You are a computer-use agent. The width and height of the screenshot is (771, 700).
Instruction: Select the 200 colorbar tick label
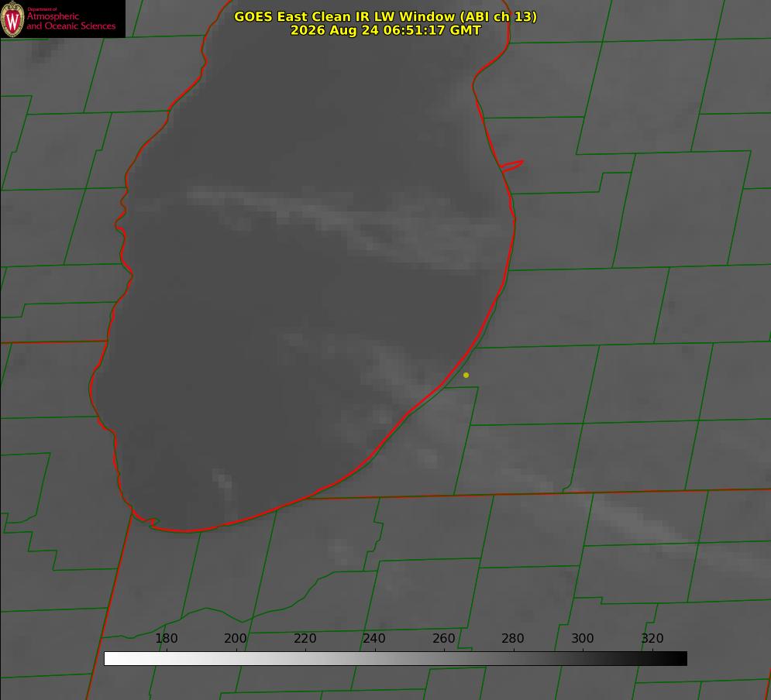pos(236,638)
